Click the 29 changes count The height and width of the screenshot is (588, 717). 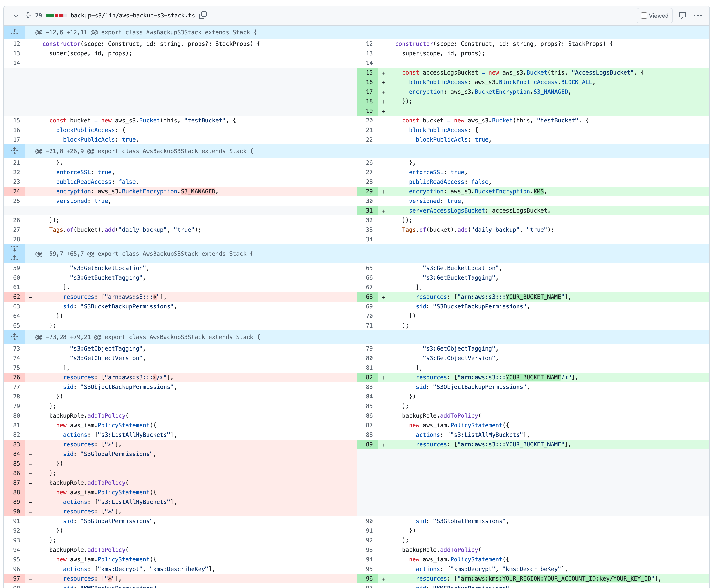pos(39,16)
